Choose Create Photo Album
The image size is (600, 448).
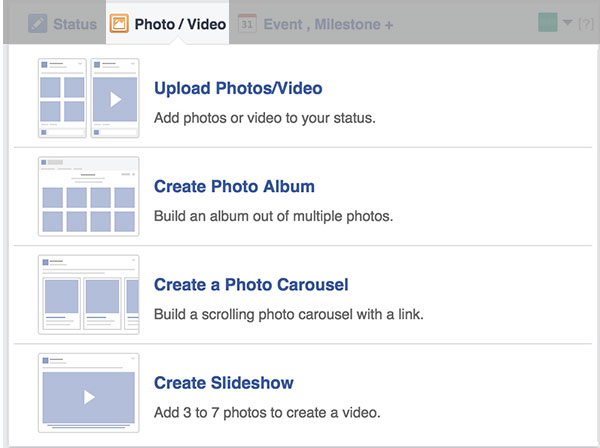(234, 187)
